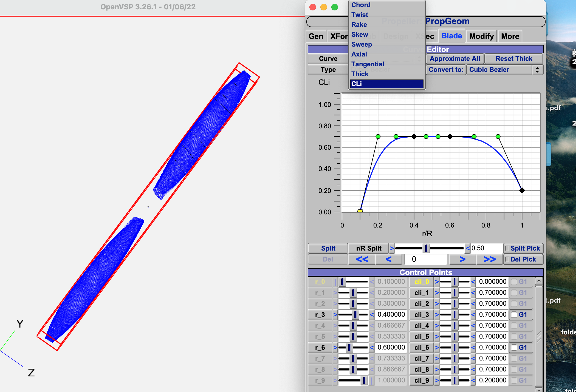Click the black diamond endpoint at r/R 1
This screenshot has height=392, width=576.
tap(522, 190)
